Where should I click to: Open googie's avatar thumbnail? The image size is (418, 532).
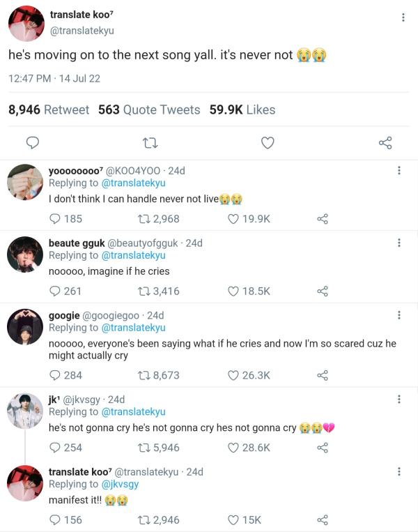tap(25, 327)
